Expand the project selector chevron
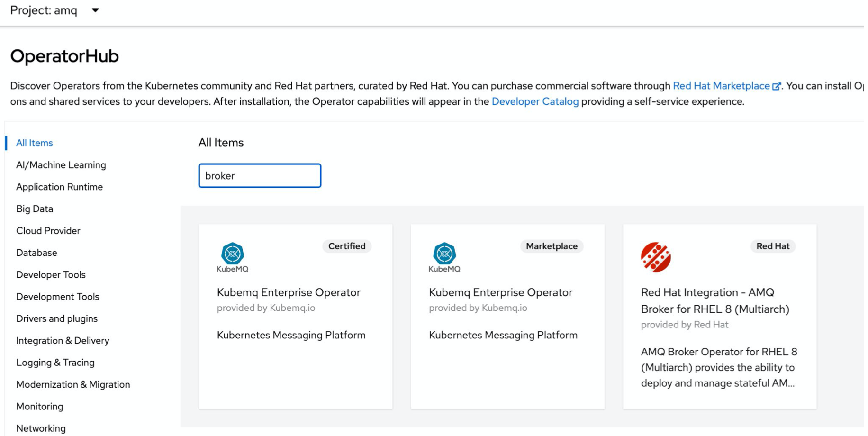This screenshot has height=436, width=868. point(95,10)
